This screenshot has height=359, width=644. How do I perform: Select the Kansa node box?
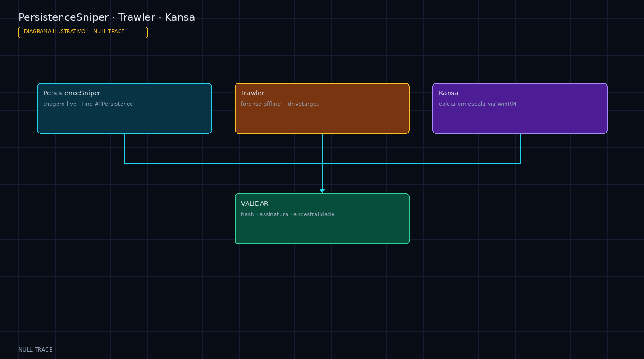coord(520,109)
